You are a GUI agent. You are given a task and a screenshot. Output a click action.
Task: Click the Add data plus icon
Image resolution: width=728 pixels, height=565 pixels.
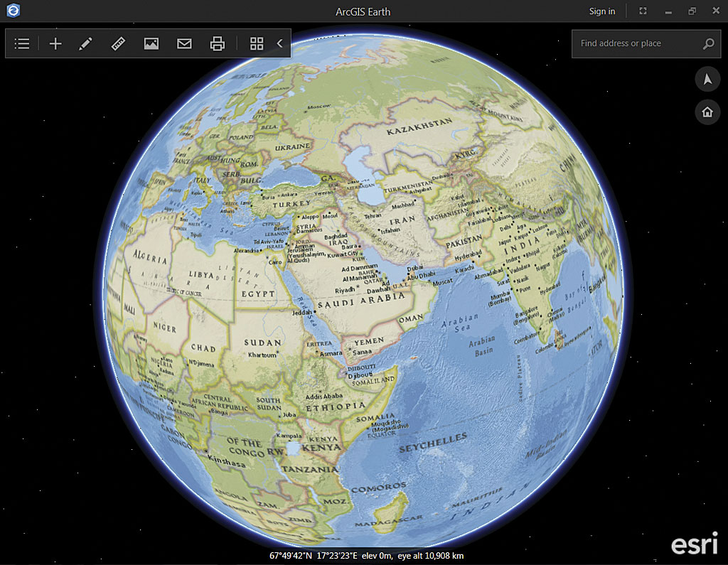tap(55, 43)
